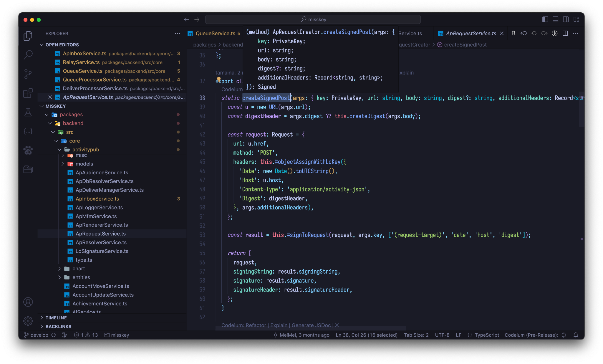Collapse the OPEN EDITORS section
Screen dimensions: 603x364
pyautogui.click(x=62, y=45)
